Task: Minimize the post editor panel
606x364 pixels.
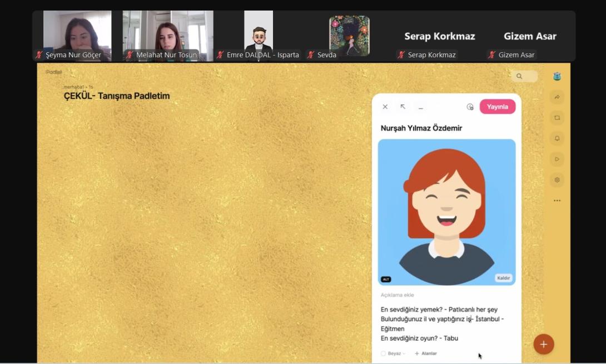Action: coord(421,107)
